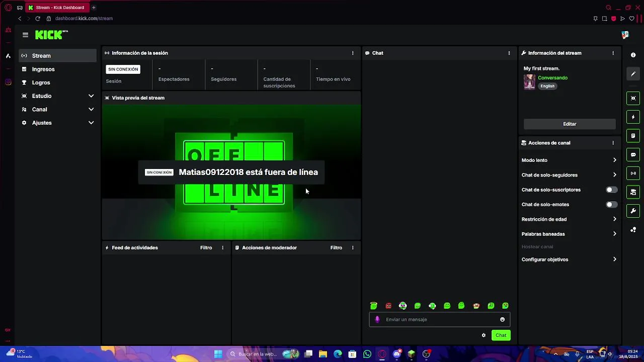
Task: Open three-dot menu of Chat panel
Action: click(509, 53)
